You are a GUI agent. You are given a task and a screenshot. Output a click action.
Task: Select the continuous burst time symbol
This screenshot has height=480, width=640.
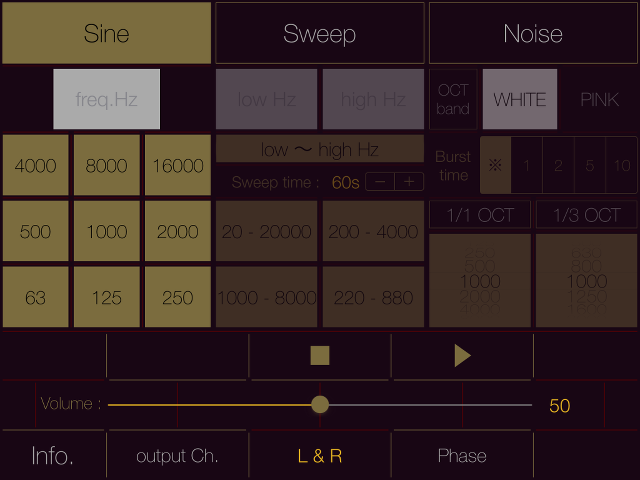[x=494, y=166]
